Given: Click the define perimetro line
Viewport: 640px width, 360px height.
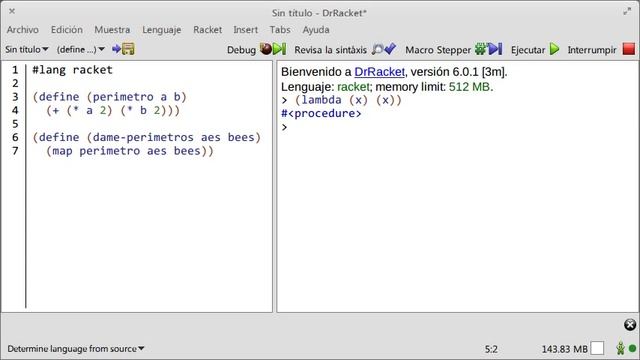Looking at the screenshot, I should click(109, 97).
